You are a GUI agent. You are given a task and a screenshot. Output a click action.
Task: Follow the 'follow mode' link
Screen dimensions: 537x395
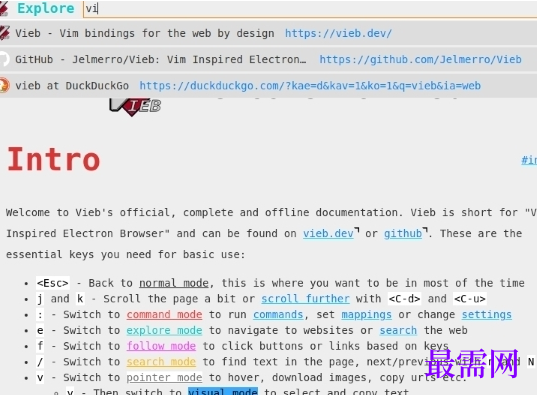coord(161,346)
